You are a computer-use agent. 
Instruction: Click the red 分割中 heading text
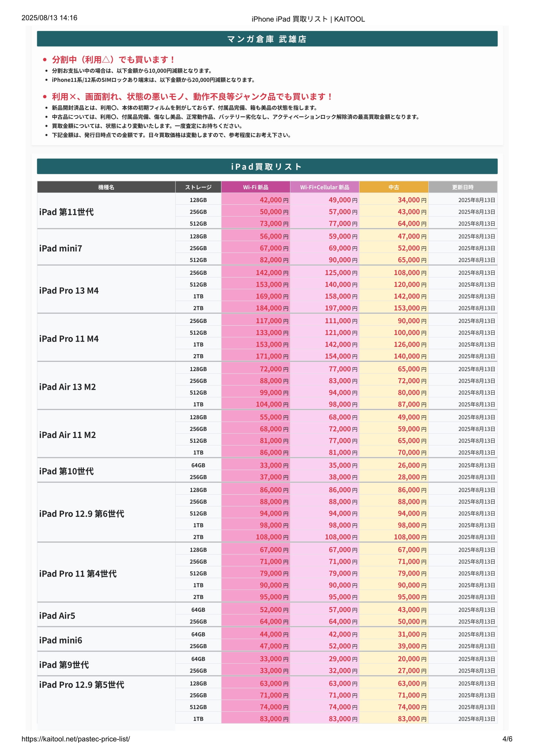[x=113, y=59]
